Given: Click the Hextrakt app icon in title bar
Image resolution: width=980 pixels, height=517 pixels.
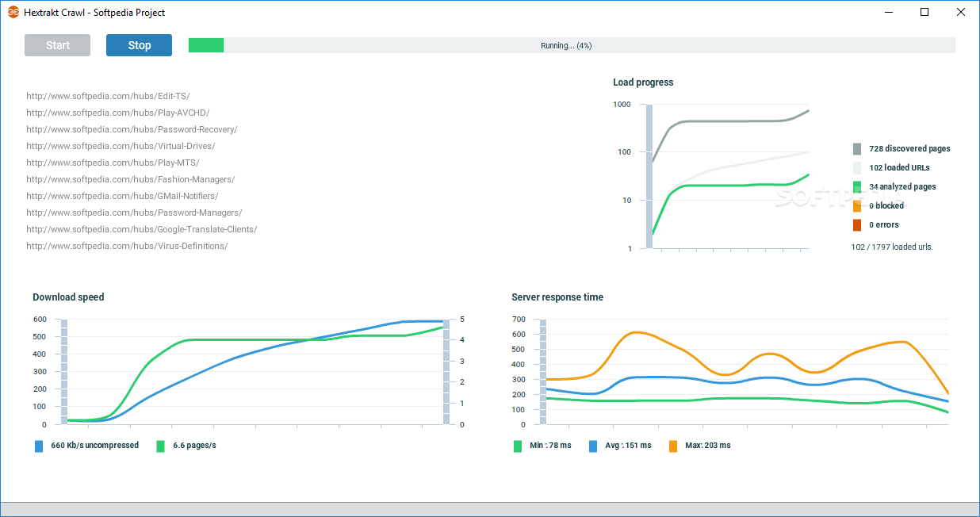Looking at the screenshot, I should (x=13, y=13).
